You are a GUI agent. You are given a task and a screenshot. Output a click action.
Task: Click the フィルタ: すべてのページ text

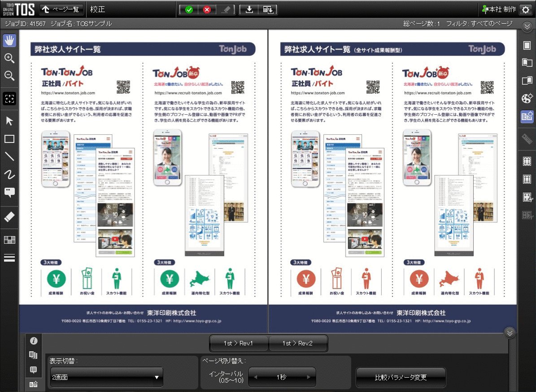(x=479, y=24)
